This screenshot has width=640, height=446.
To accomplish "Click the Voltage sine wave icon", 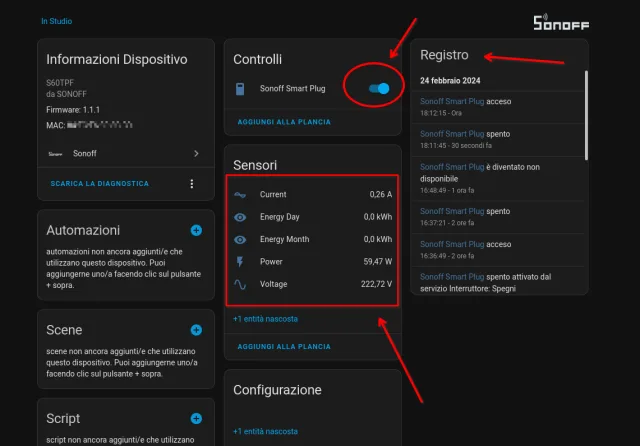I will (240, 284).
